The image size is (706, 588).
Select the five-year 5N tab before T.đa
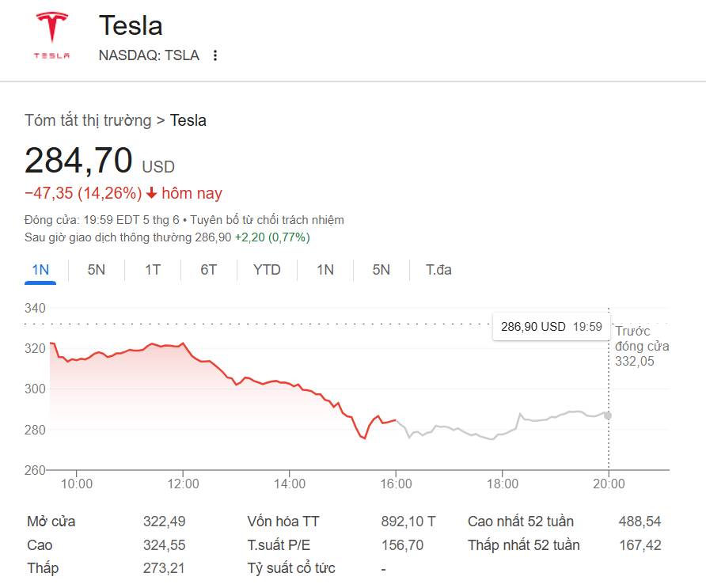click(381, 270)
